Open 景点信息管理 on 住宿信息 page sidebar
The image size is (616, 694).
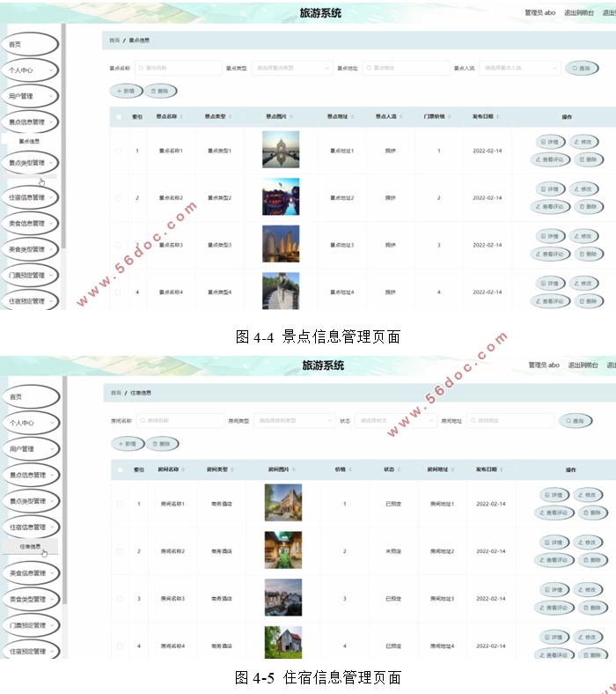[x=31, y=475]
